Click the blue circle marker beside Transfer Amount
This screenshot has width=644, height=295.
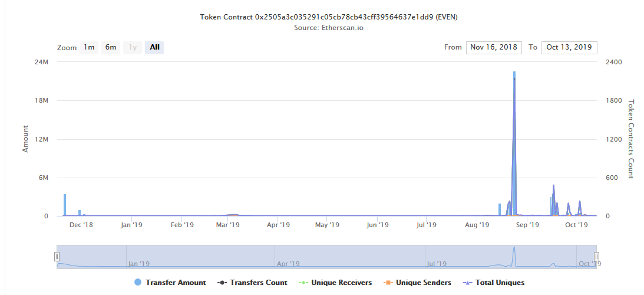coord(138,283)
